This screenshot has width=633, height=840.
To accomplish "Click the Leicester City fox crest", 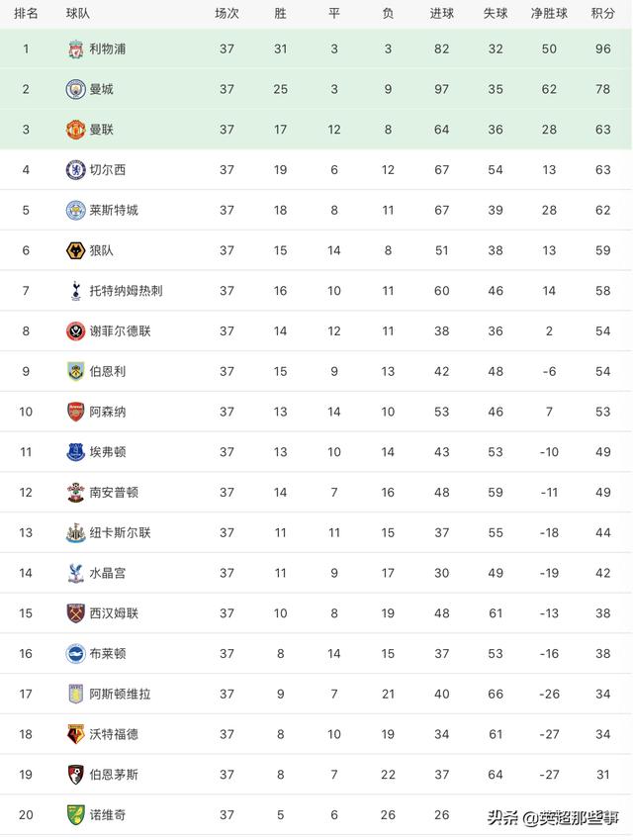I will pos(75,210).
